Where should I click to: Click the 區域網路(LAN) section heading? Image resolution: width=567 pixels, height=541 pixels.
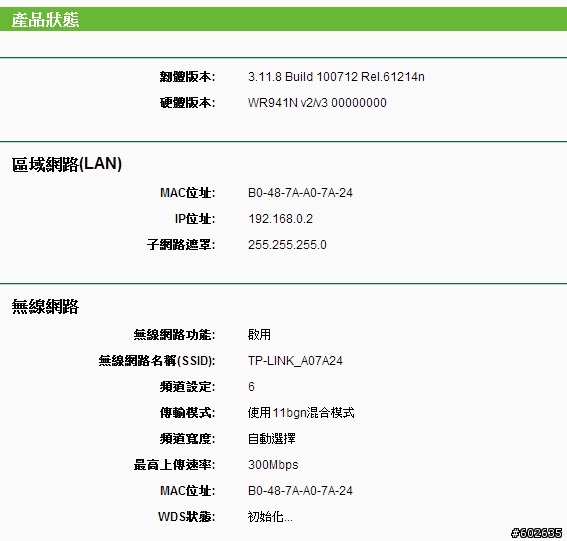click(67, 164)
